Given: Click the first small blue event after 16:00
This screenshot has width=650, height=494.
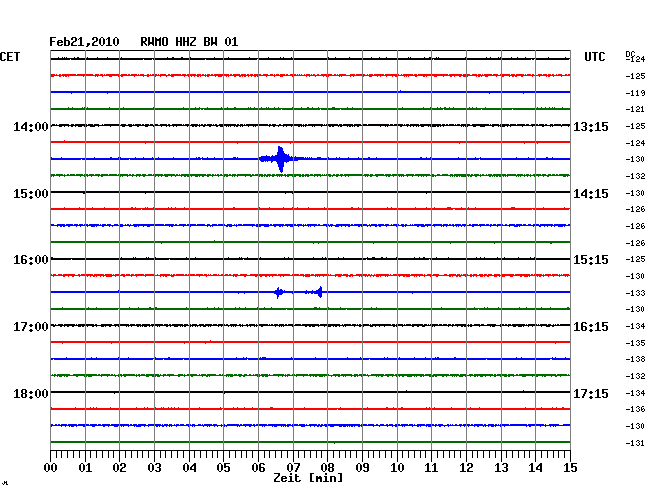Looking at the screenshot, I should (279, 293).
